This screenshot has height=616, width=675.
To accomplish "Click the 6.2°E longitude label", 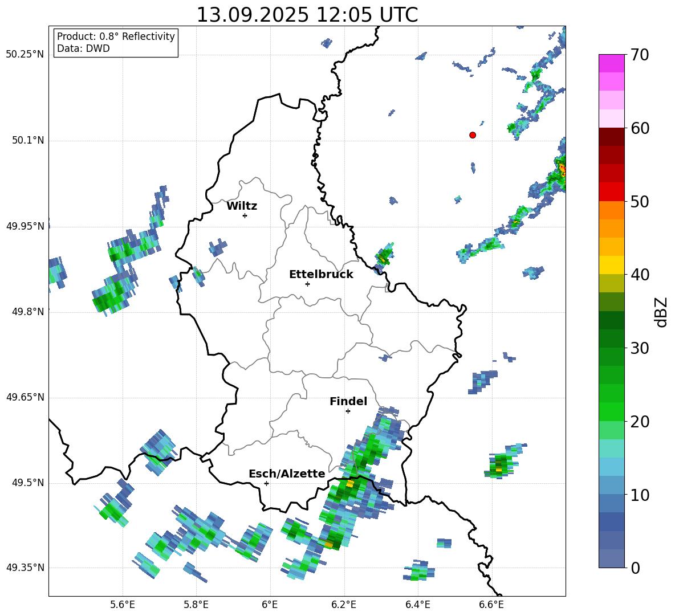I will 344,605.
